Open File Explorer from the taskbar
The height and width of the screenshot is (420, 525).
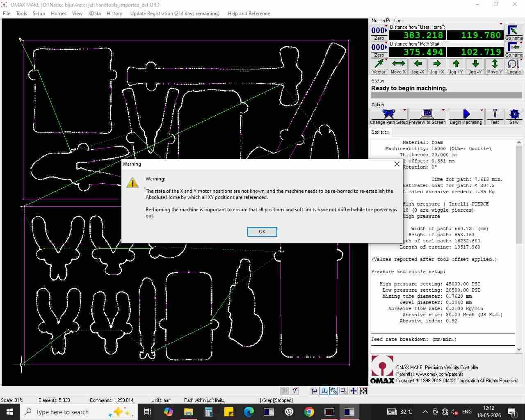[188, 412]
